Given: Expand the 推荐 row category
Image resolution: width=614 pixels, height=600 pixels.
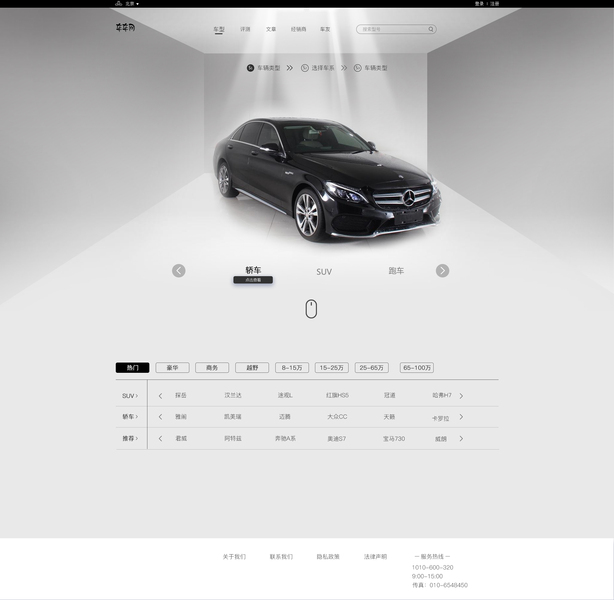Looking at the screenshot, I should point(130,438).
